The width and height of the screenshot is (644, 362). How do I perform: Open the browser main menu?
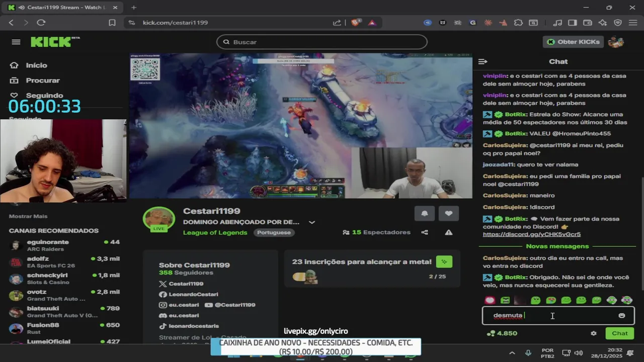click(633, 23)
